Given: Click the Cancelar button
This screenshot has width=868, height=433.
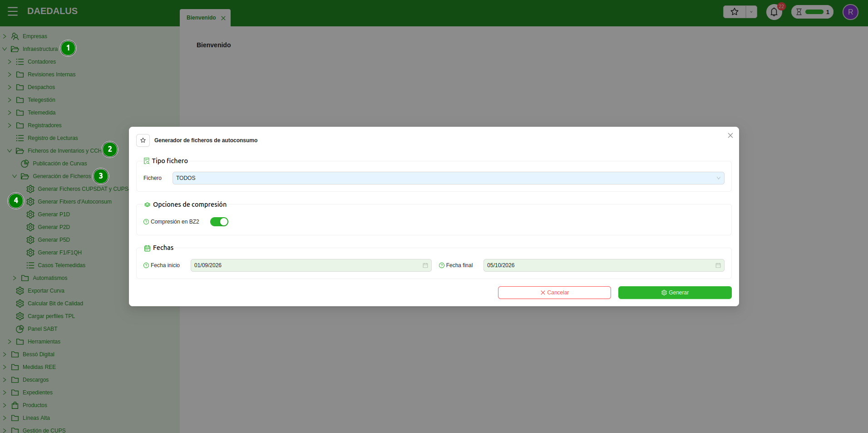Looking at the screenshot, I should click(x=554, y=293).
